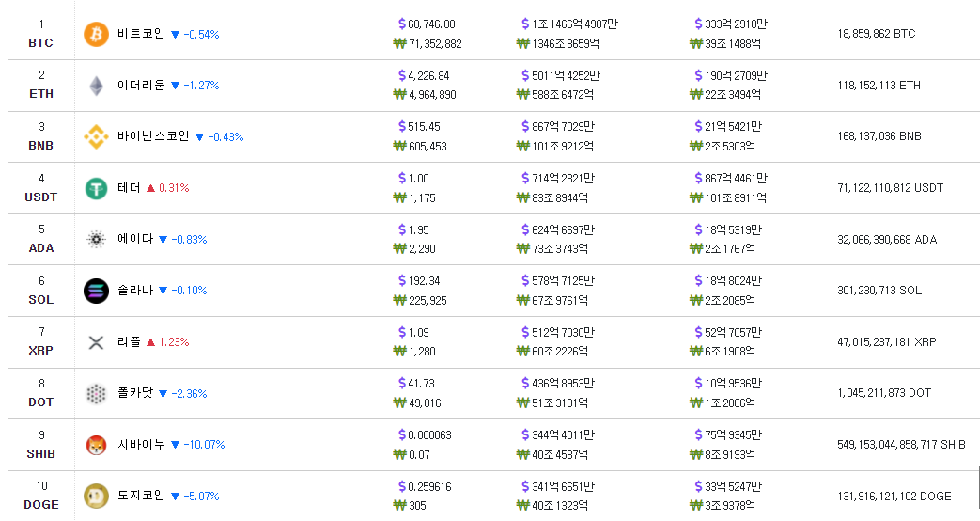Viewport: 980px width, 521px height.
Task: Select the USDT ticker symbol
Action: pyautogui.click(x=40, y=197)
